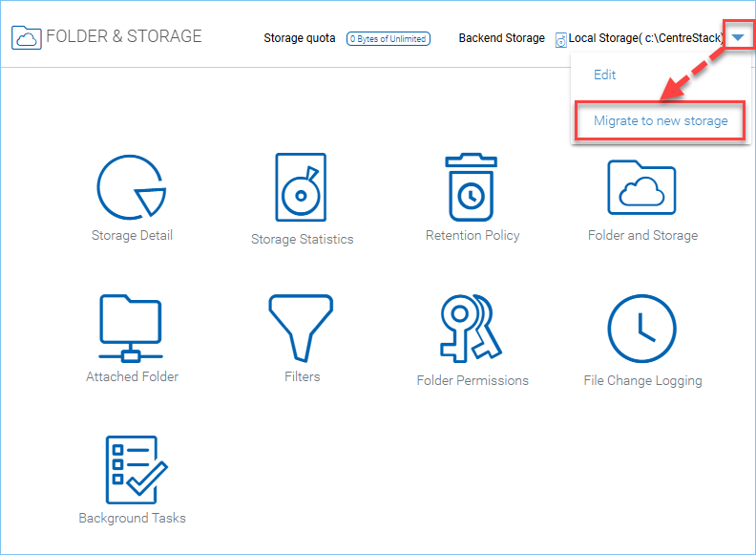Open the Storage Statistics disk icon

click(301, 187)
